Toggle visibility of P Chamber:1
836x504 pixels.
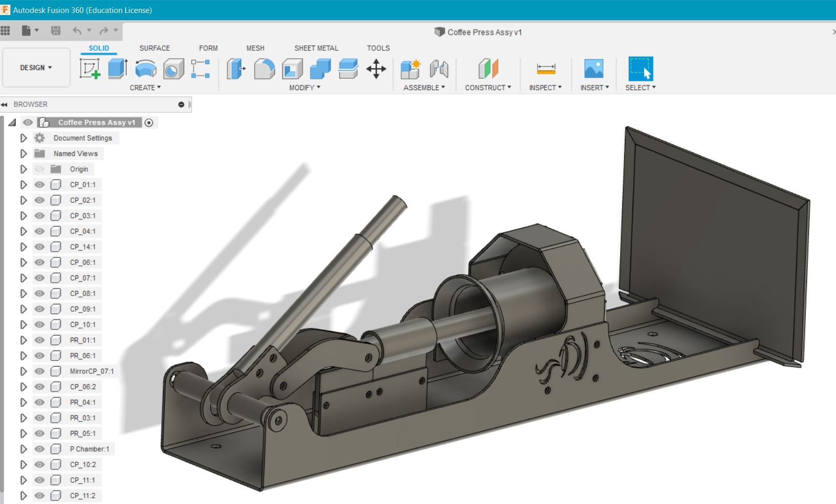(39, 449)
